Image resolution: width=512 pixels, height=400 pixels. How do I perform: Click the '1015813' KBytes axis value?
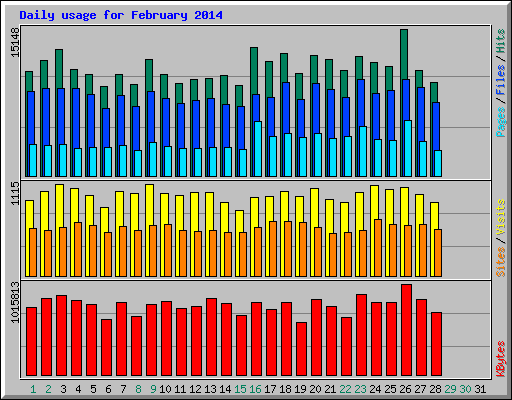(x=15, y=302)
